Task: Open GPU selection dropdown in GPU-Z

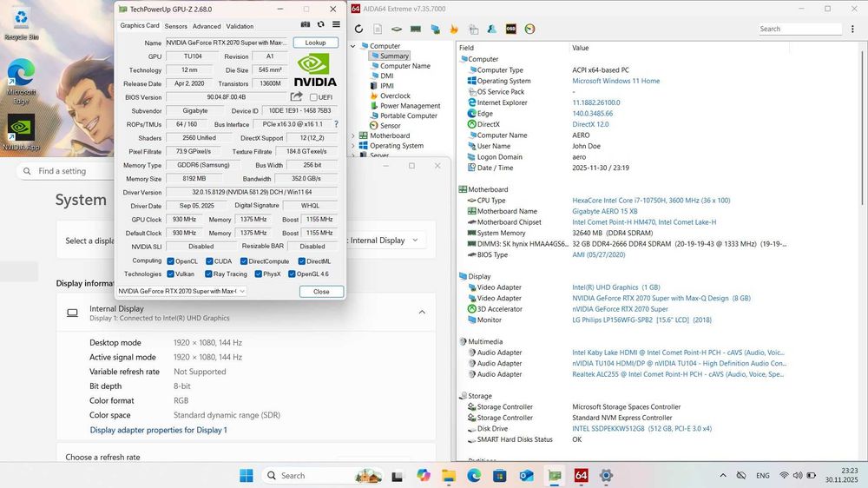Action: (181, 291)
